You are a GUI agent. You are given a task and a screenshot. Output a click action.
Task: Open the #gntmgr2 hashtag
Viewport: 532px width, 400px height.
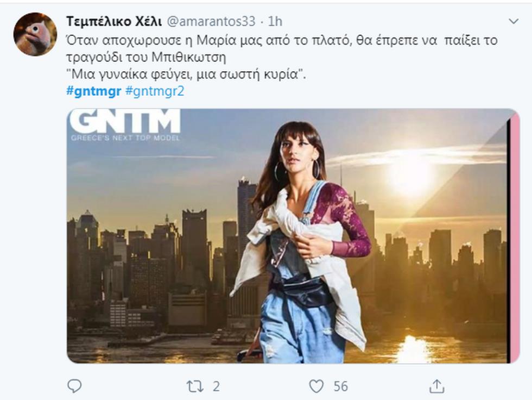(155, 91)
